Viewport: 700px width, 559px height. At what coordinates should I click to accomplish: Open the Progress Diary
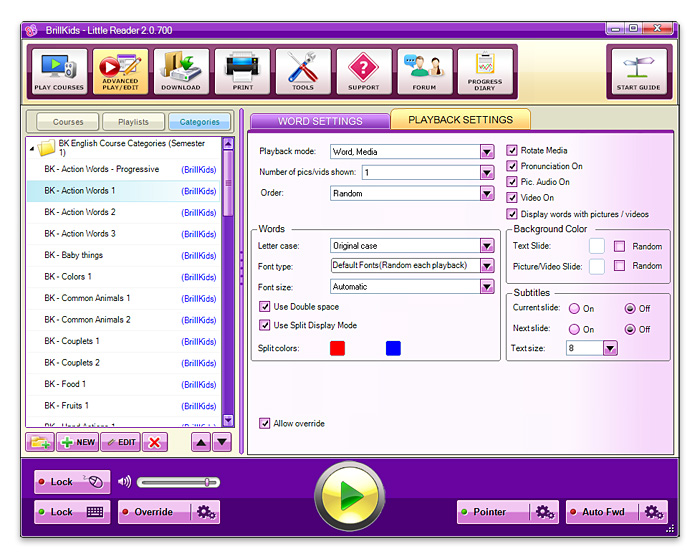485,73
